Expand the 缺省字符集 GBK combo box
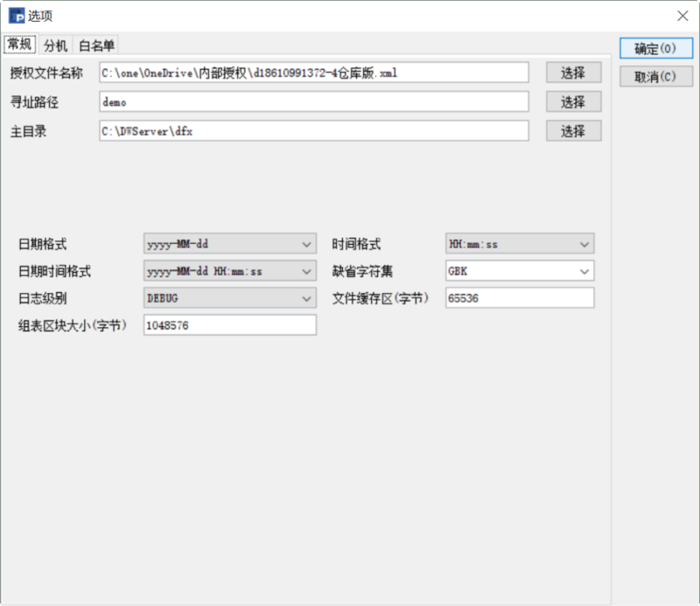 (x=520, y=271)
